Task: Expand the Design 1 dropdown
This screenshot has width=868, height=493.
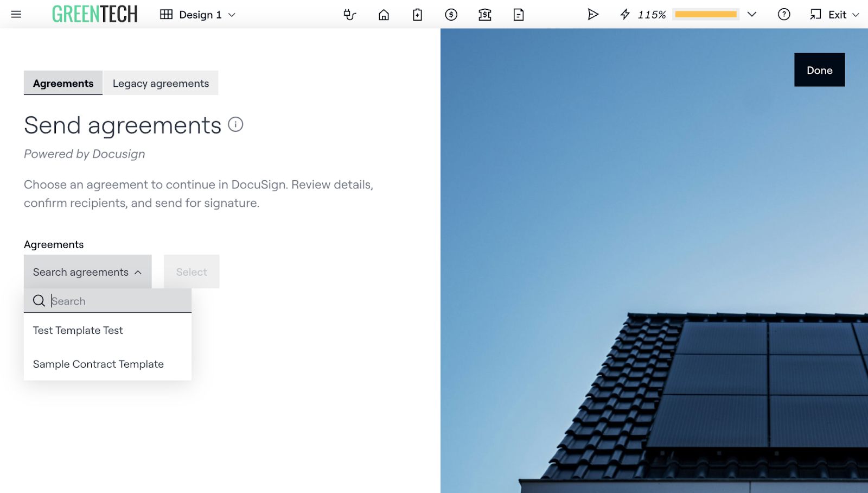Action: (198, 15)
